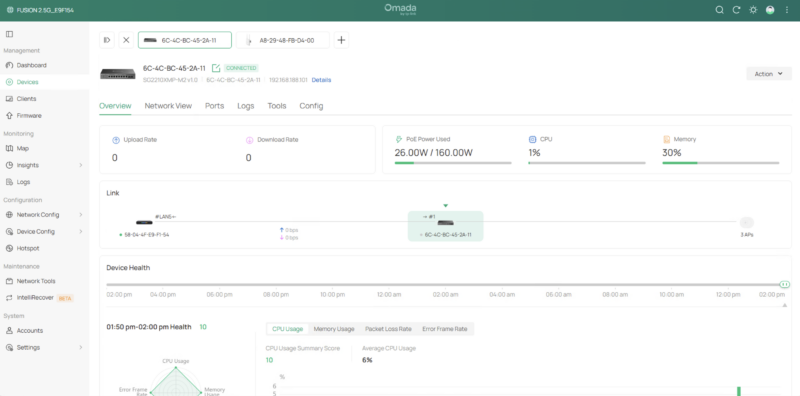Switch to the Ports tab
This screenshot has height=396, width=800.
(x=215, y=106)
